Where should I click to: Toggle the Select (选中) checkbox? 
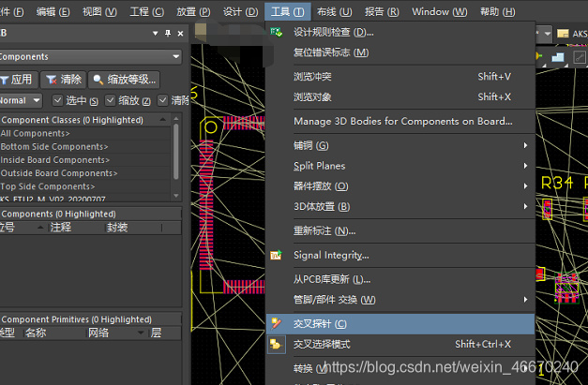tap(56, 100)
